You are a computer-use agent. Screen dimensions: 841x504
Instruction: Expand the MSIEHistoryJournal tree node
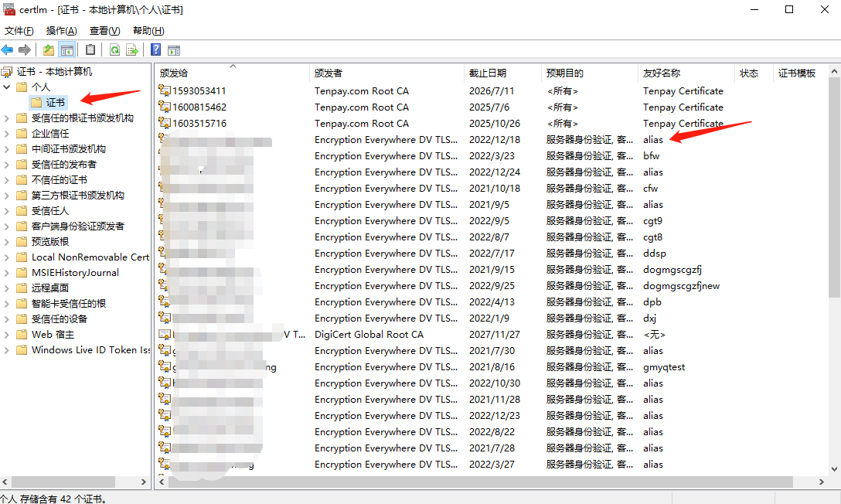6,272
